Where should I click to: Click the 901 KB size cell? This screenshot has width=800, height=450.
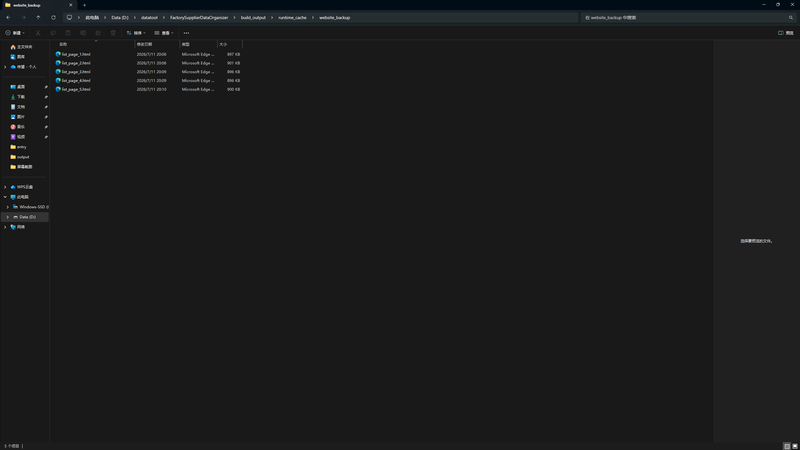click(233, 63)
